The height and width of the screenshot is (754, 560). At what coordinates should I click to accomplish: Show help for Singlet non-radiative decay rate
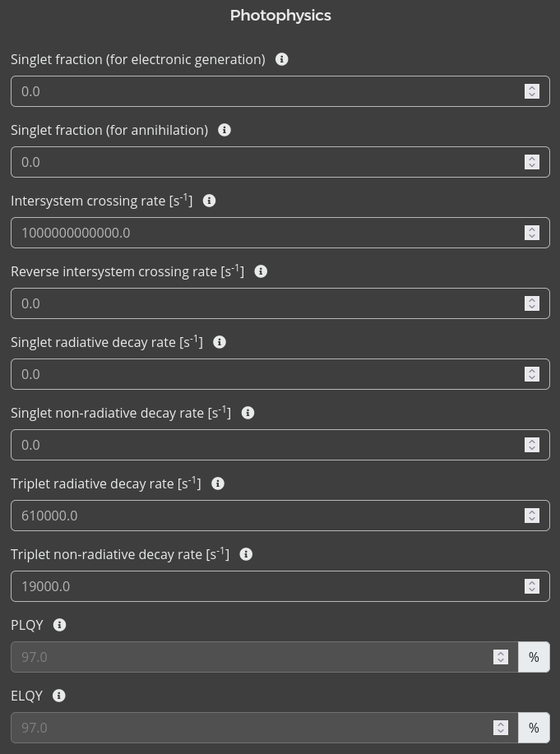coord(248,413)
